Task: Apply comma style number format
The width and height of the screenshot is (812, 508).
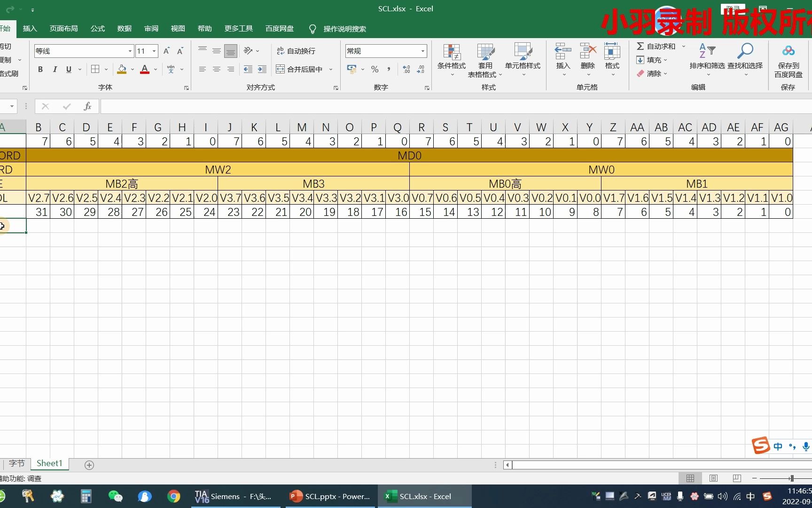Action: pyautogui.click(x=389, y=69)
